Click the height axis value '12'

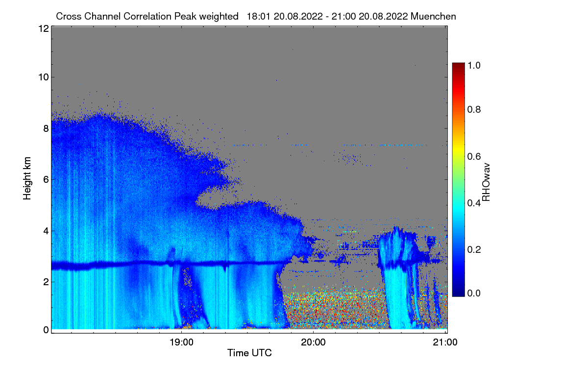[x=43, y=28]
